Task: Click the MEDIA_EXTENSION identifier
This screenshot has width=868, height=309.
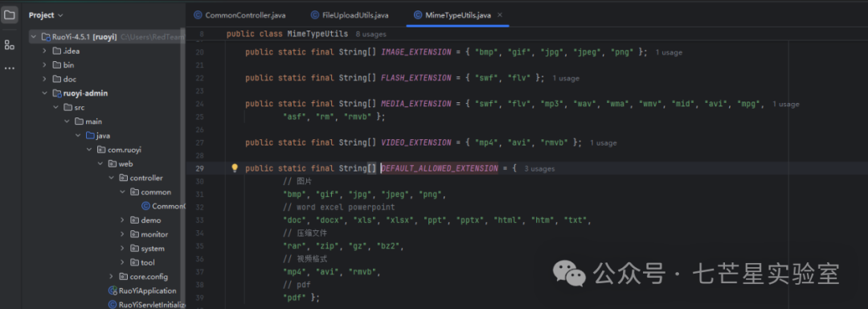Action: pyautogui.click(x=416, y=104)
